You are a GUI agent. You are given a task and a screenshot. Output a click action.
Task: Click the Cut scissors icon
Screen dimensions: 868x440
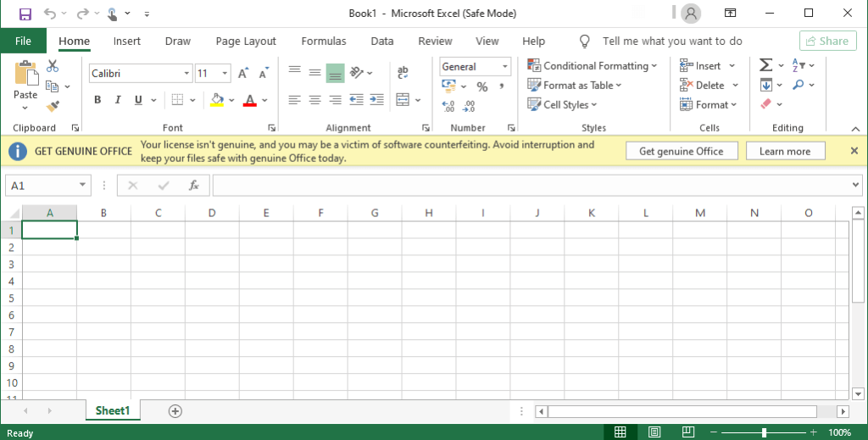(x=53, y=66)
